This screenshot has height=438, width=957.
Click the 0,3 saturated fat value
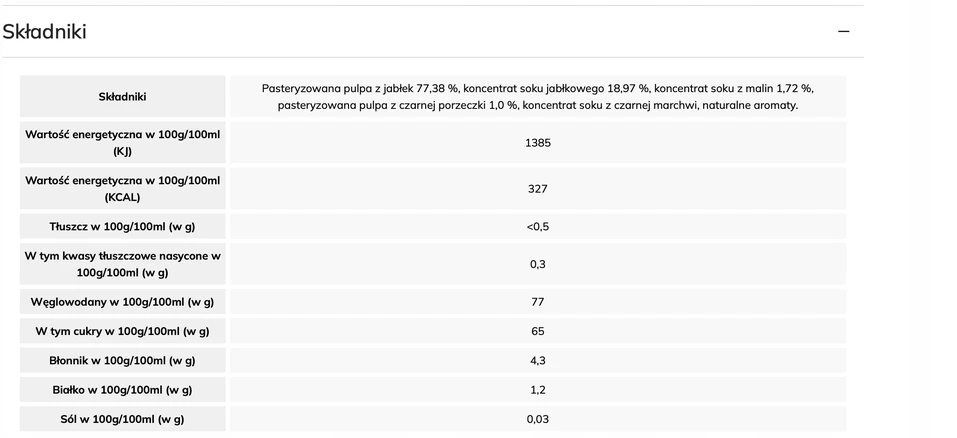click(x=538, y=264)
